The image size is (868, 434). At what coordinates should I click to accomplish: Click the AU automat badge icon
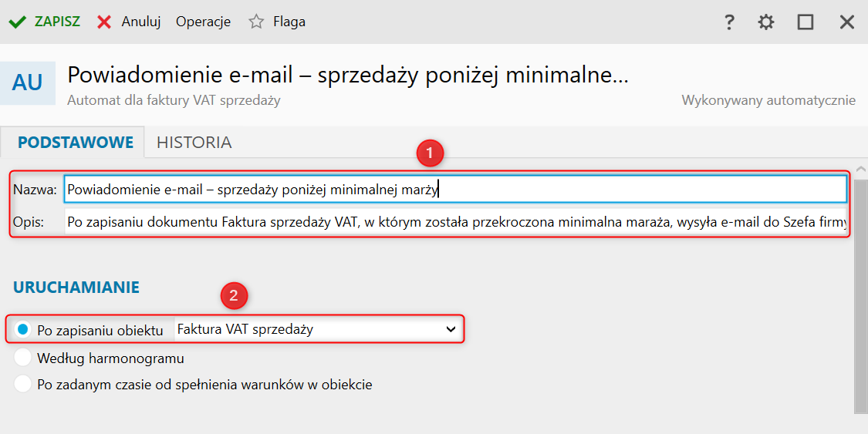(28, 82)
